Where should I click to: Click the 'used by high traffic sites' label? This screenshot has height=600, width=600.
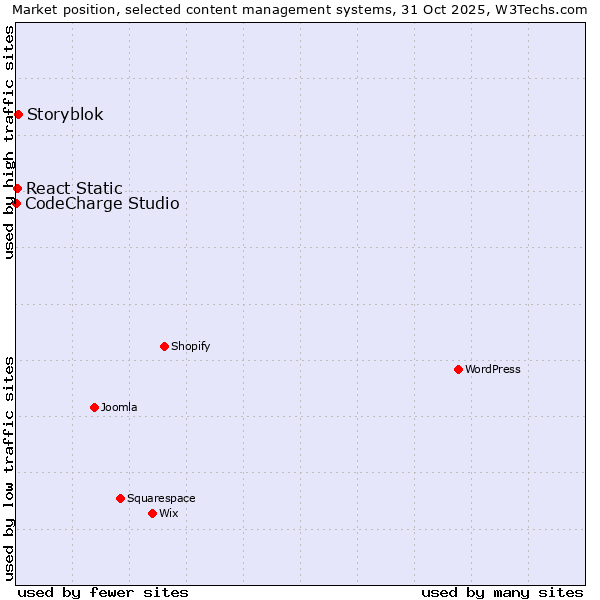pos(9,142)
